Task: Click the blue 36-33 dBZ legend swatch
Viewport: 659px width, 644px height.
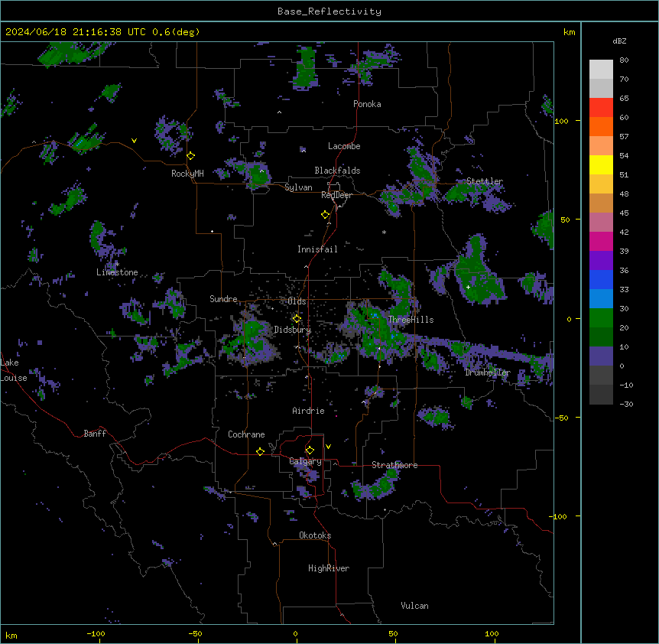Action: [x=601, y=279]
